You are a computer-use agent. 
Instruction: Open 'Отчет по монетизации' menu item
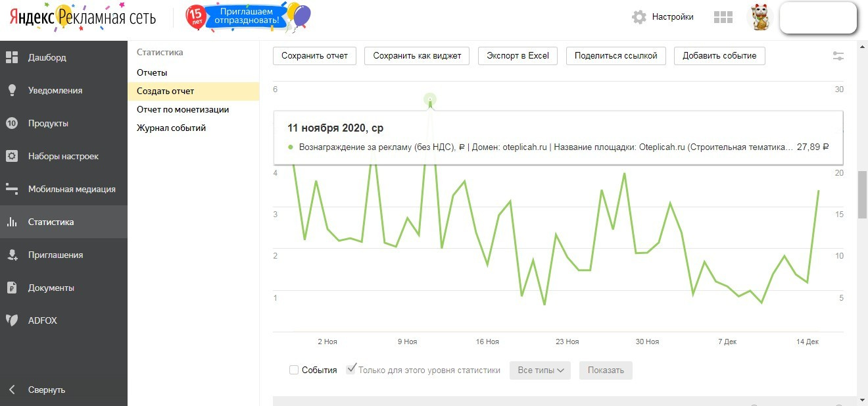coord(183,109)
